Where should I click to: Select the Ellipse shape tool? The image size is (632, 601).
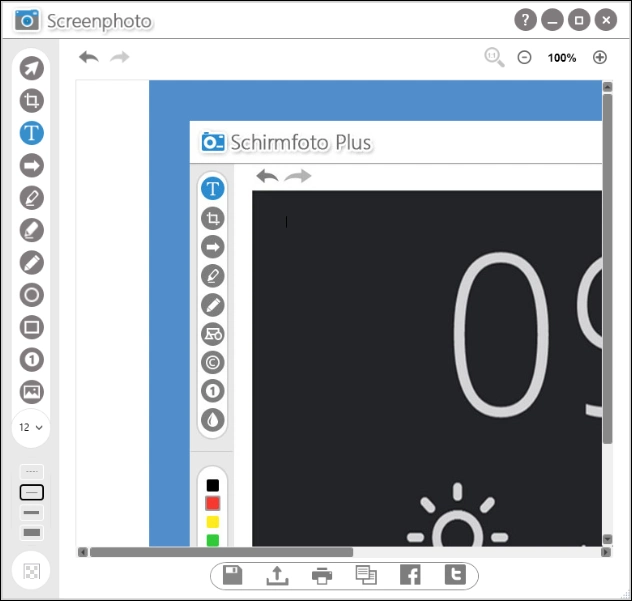(32, 295)
